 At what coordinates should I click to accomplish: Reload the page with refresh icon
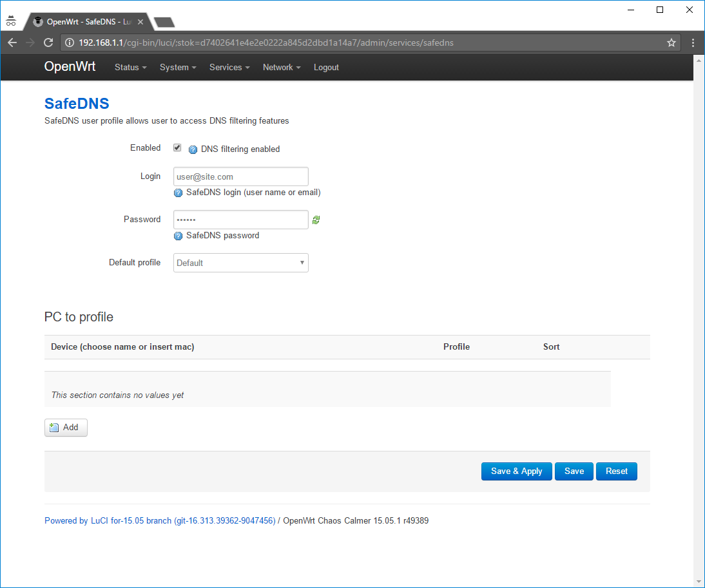48,43
